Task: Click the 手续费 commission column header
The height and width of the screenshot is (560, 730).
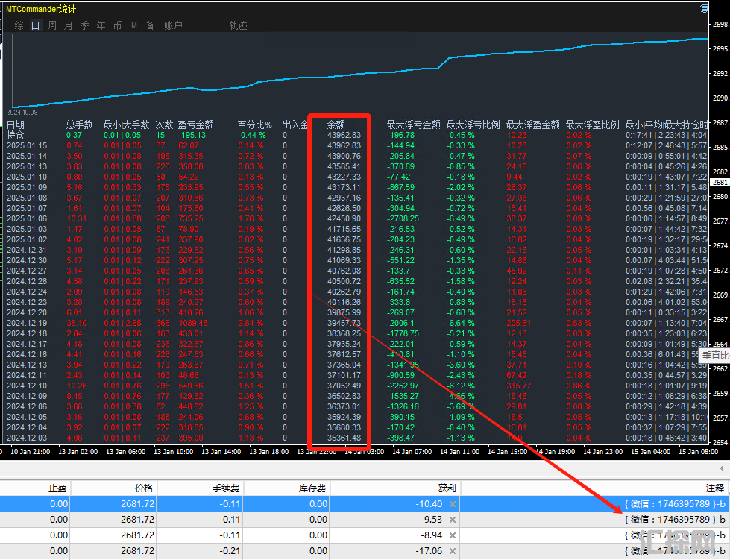Action: 224,488
